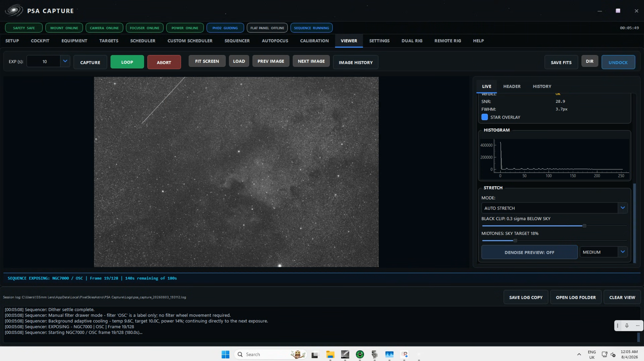The height and width of the screenshot is (361, 644).
Task: Click the PSA Capture galaxy logo
Action: coord(14,11)
